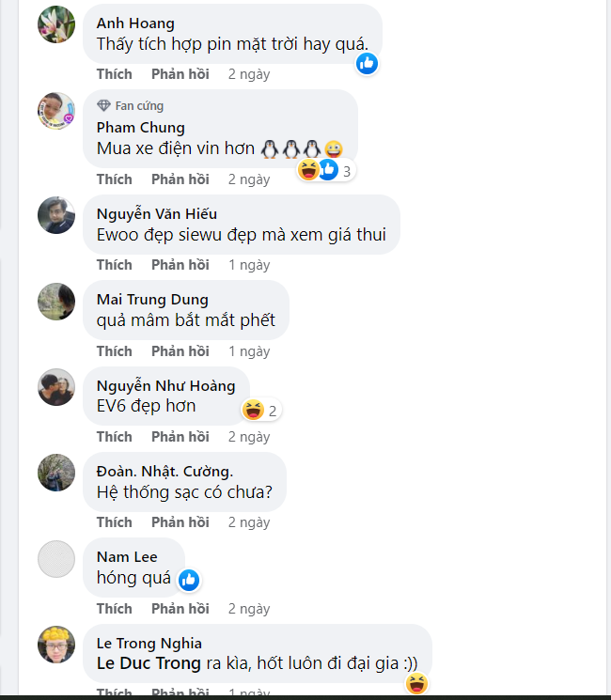Open Pham Chung's avatar

(55, 111)
